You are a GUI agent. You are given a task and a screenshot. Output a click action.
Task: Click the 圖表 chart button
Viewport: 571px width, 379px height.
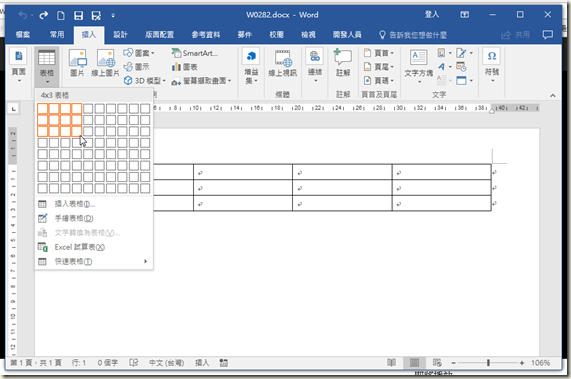click(x=185, y=67)
